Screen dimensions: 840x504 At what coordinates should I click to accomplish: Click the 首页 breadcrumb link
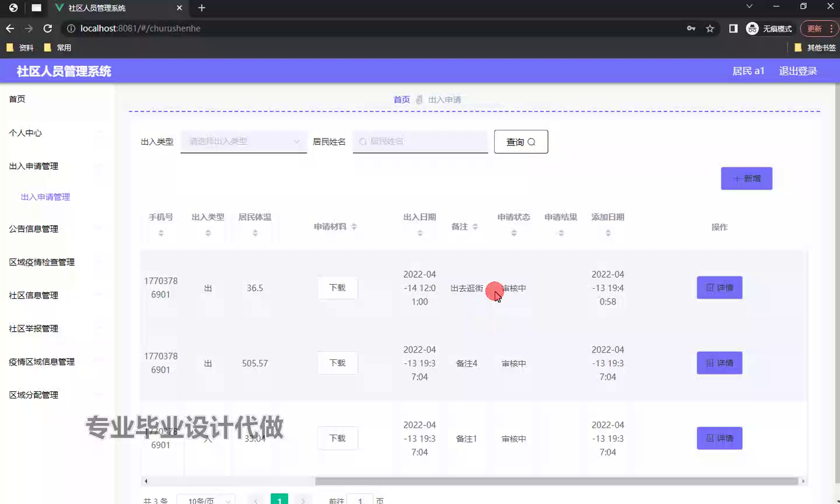click(401, 100)
